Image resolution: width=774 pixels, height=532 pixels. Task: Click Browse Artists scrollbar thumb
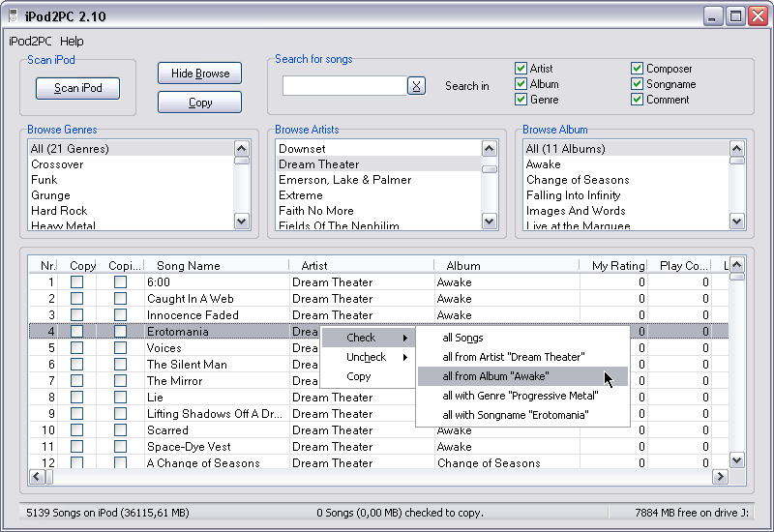(x=490, y=169)
